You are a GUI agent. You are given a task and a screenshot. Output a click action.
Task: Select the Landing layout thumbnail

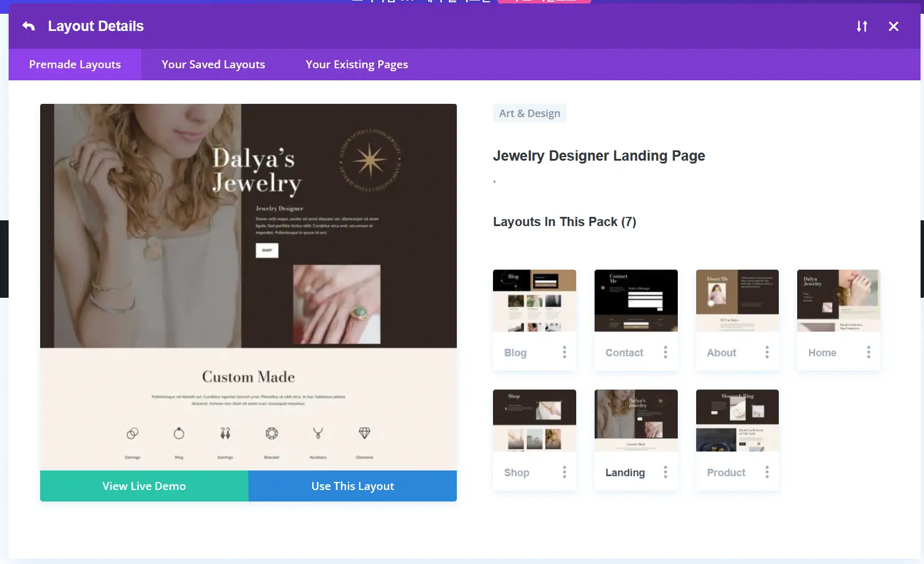tap(635, 420)
